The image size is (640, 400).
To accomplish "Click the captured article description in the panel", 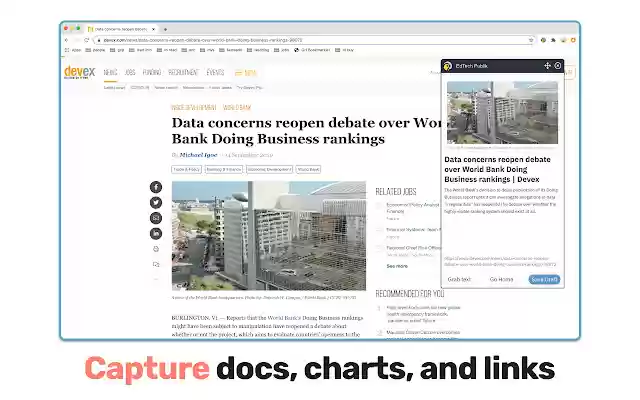I will [x=501, y=200].
